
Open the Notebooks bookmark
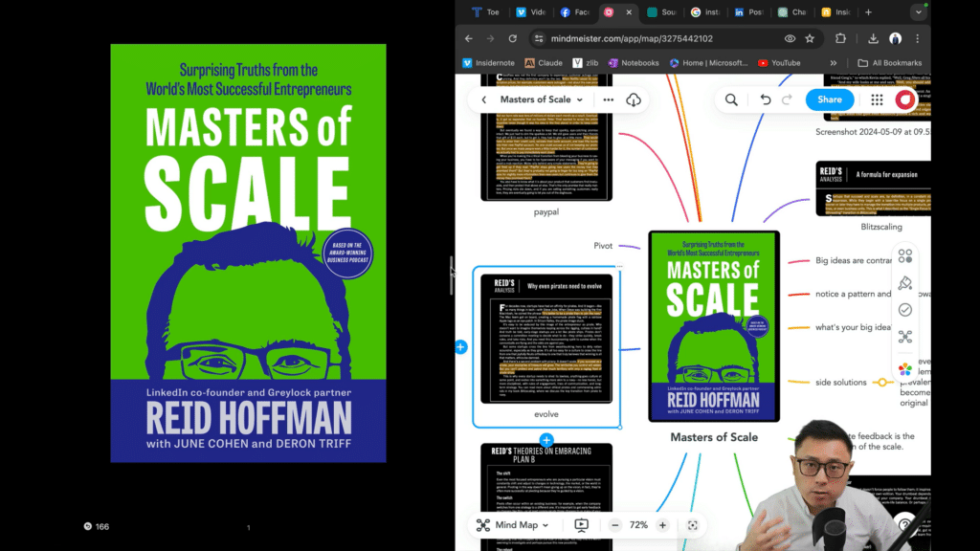(x=634, y=63)
